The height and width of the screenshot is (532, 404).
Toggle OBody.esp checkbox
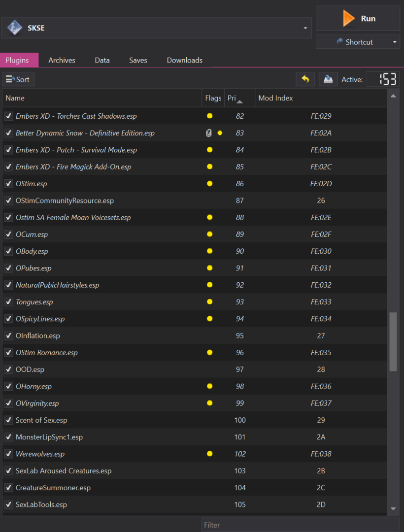tap(8, 251)
